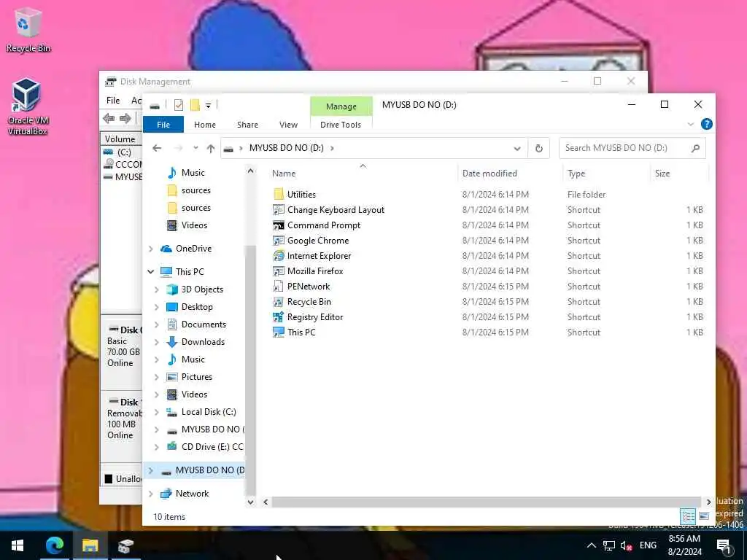Select the Recycle Bin shortcut icon in file list
Viewport: 747px width, 560px height.
pos(279,301)
